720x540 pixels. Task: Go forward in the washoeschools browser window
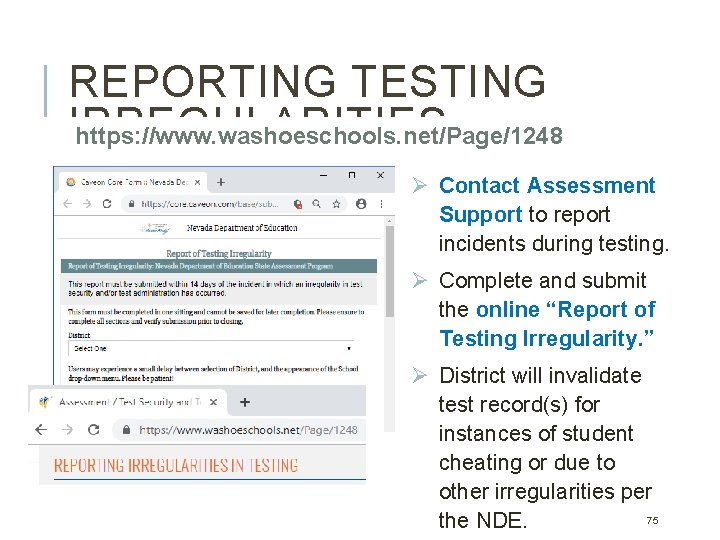click(x=68, y=430)
